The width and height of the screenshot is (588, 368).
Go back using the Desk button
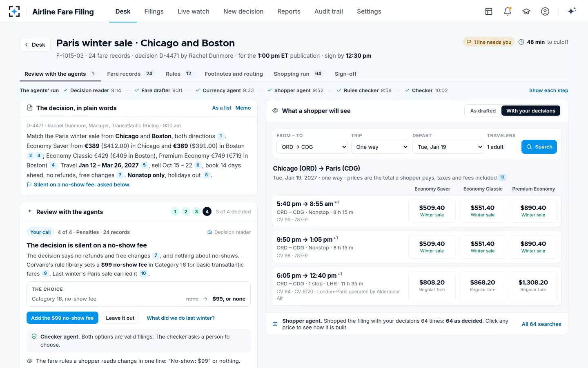point(36,45)
